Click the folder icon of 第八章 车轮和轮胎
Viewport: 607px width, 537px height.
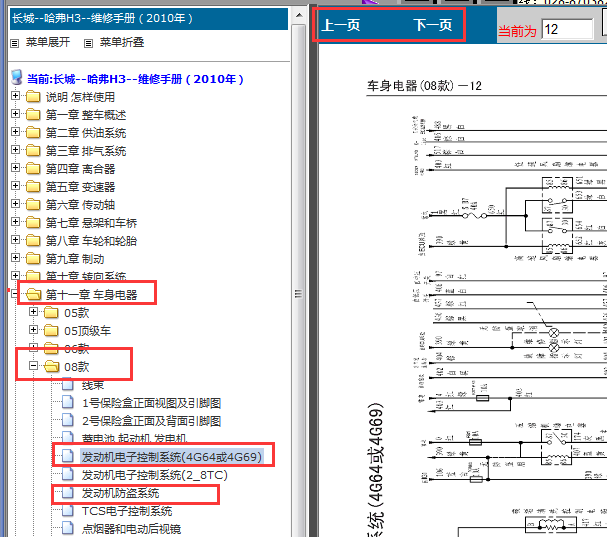pos(33,240)
